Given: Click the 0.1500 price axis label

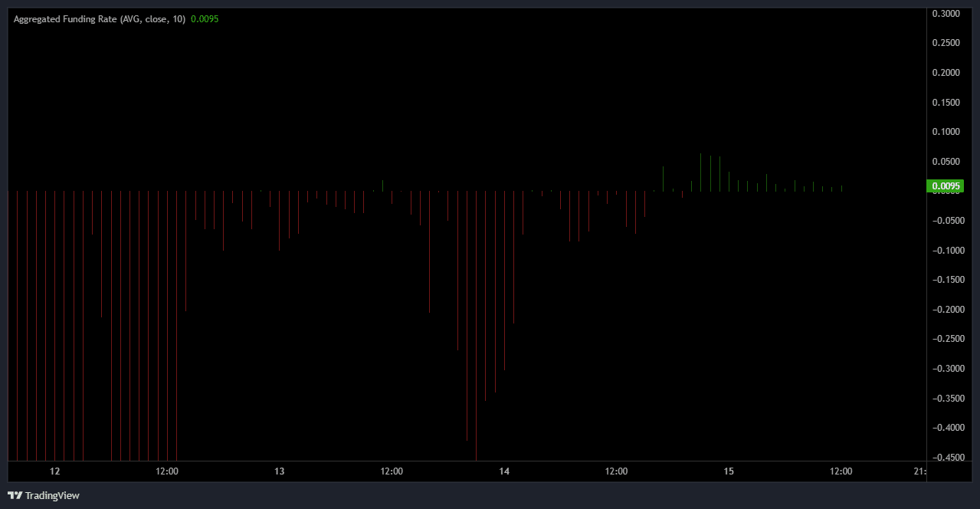Looking at the screenshot, I should point(946,102).
